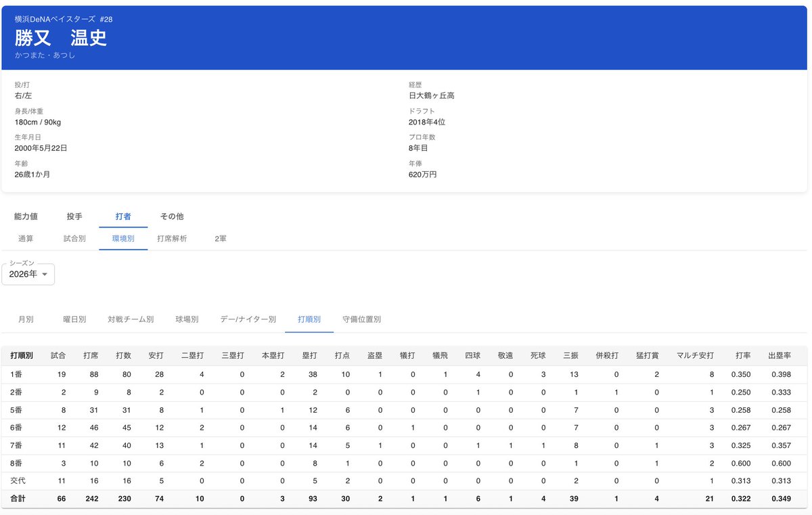The image size is (812, 515).
Task: Click the 打席 column header
Action: (91, 355)
